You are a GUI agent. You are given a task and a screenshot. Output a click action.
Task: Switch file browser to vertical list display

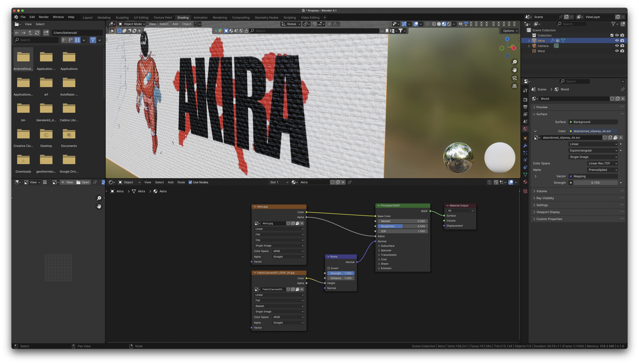(64, 40)
